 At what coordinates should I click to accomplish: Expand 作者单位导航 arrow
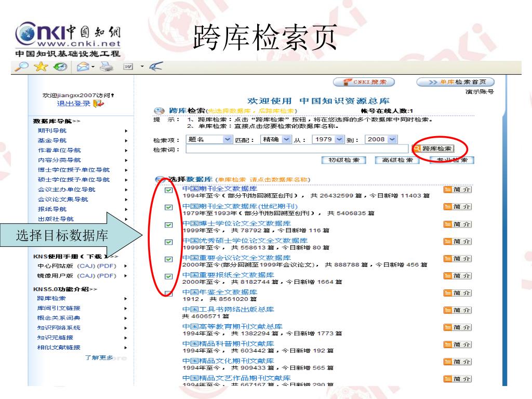pyautogui.click(x=126, y=151)
